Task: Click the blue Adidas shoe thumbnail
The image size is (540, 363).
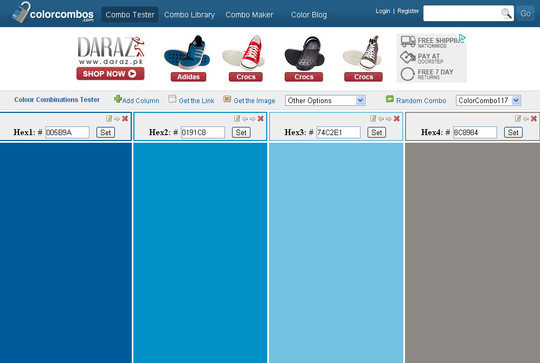Action: tap(187, 52)
